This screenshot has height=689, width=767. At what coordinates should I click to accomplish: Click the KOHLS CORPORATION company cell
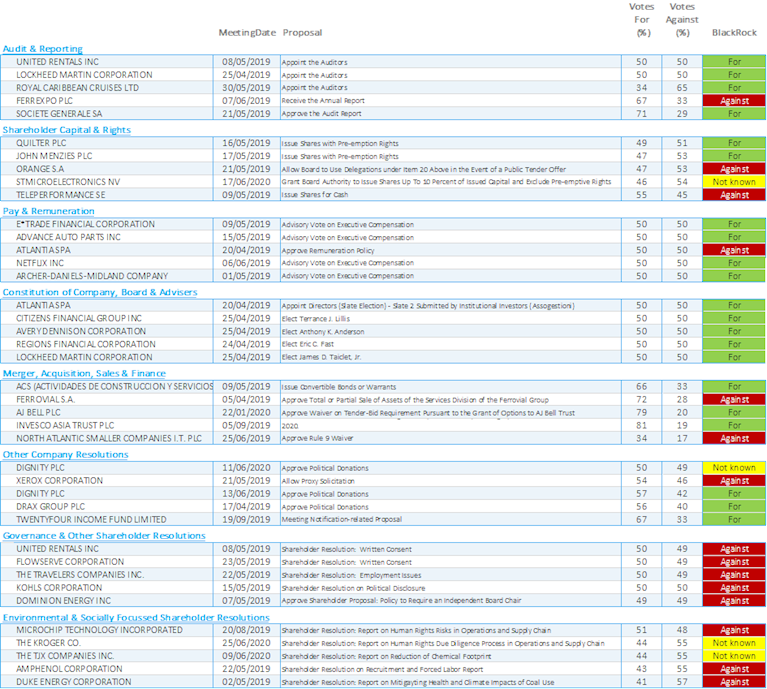[107, 588]
